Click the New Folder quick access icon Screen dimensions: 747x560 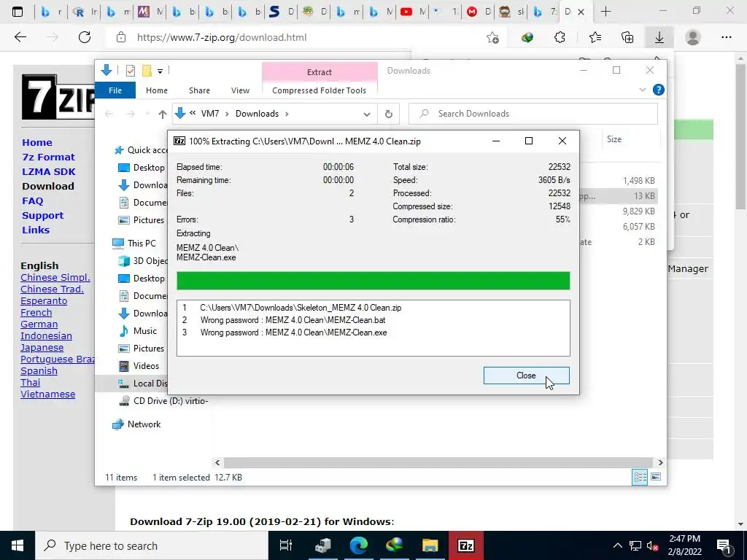click(x=147, y=71)
